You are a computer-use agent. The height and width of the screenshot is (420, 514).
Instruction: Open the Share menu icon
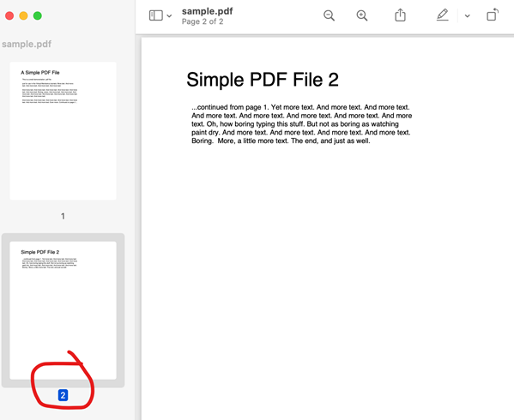(x=400, y=15)
